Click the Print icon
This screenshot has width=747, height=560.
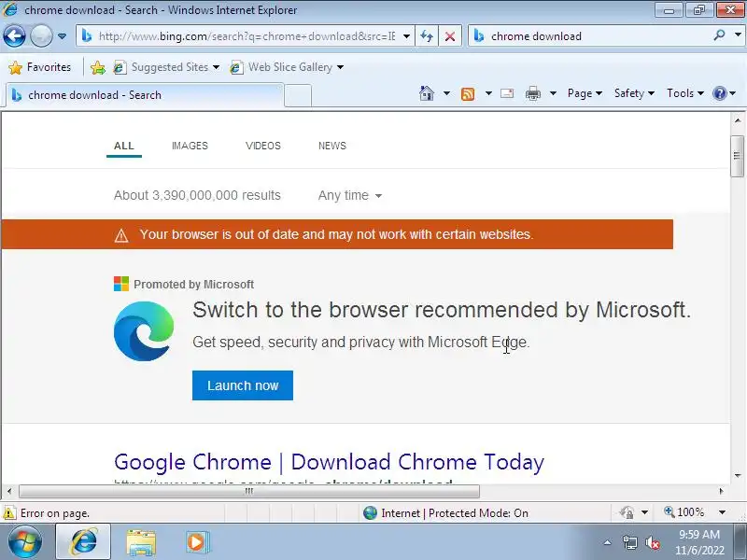coord(533,93)
